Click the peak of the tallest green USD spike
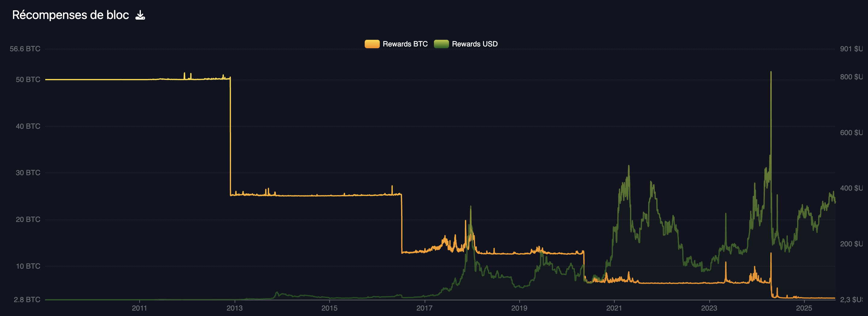 coord(771,72)
